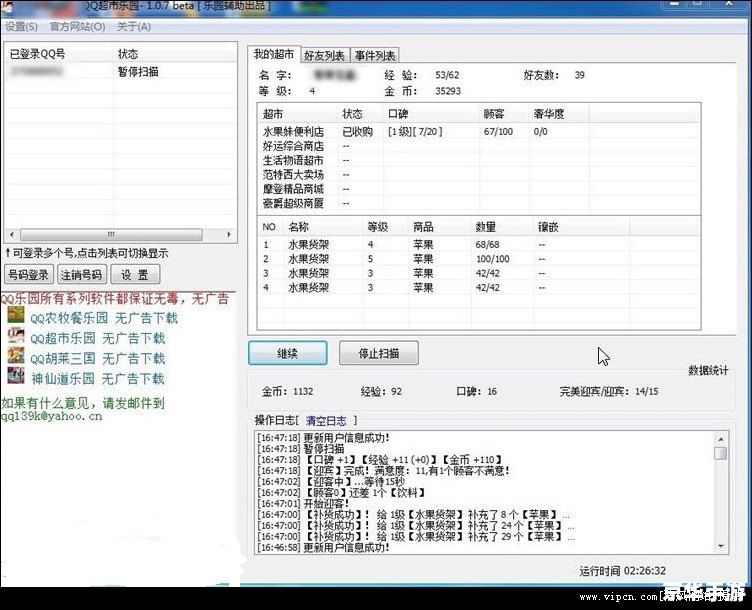Image resolution: width=752 pixels, height=610 pixels.
Task: Open 神仙道乐园 无广告下载 link
Action: [x=98, y=379]
